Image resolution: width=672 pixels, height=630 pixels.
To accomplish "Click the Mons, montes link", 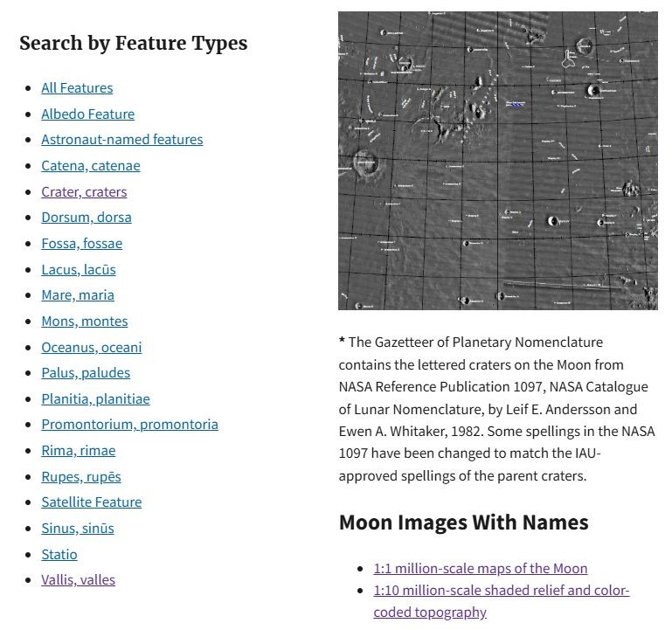I will [84, 321].
